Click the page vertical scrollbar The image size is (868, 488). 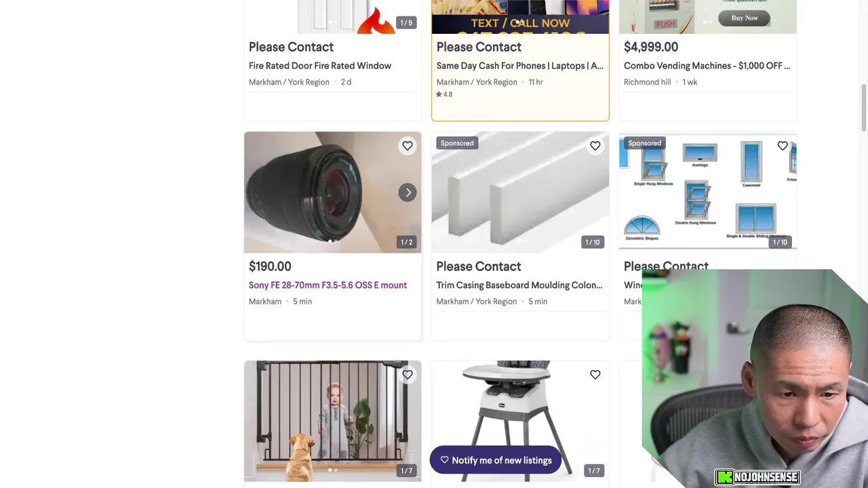click(863, 108)
